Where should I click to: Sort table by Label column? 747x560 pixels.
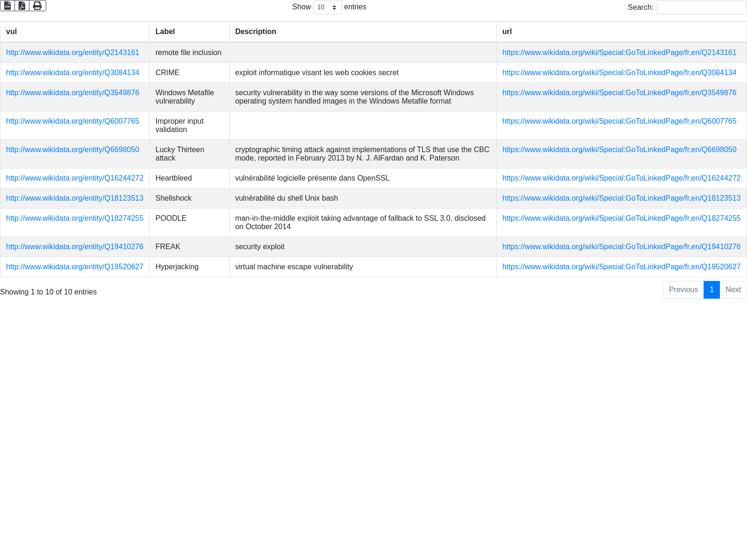click(165, 32)
